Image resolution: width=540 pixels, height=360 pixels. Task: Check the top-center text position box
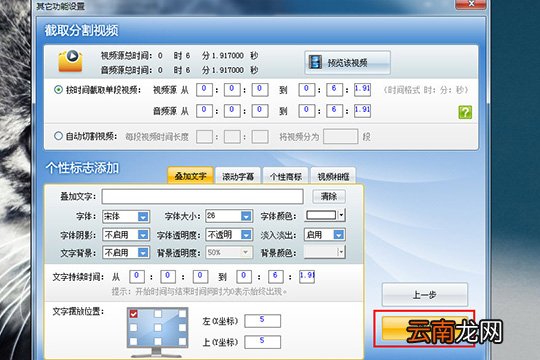coord(158,314)
